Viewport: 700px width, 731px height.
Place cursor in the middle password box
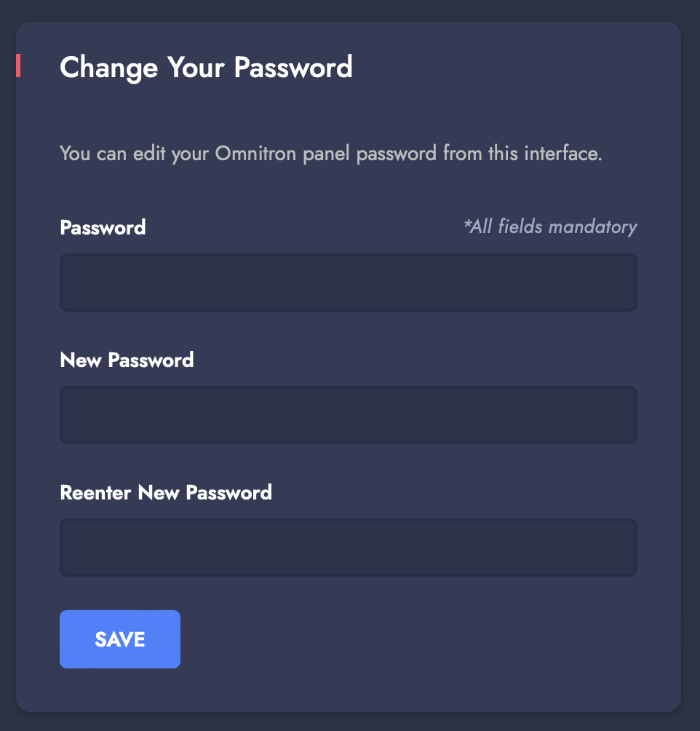click(348, 415)
